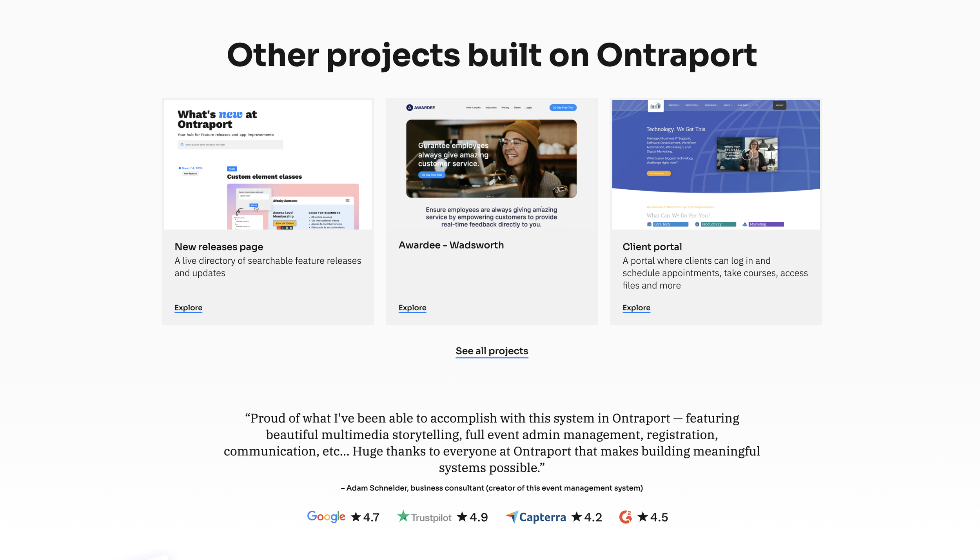Click the search field in releases preview
Viewport: 980px width, 560px height.
(230, 145)
